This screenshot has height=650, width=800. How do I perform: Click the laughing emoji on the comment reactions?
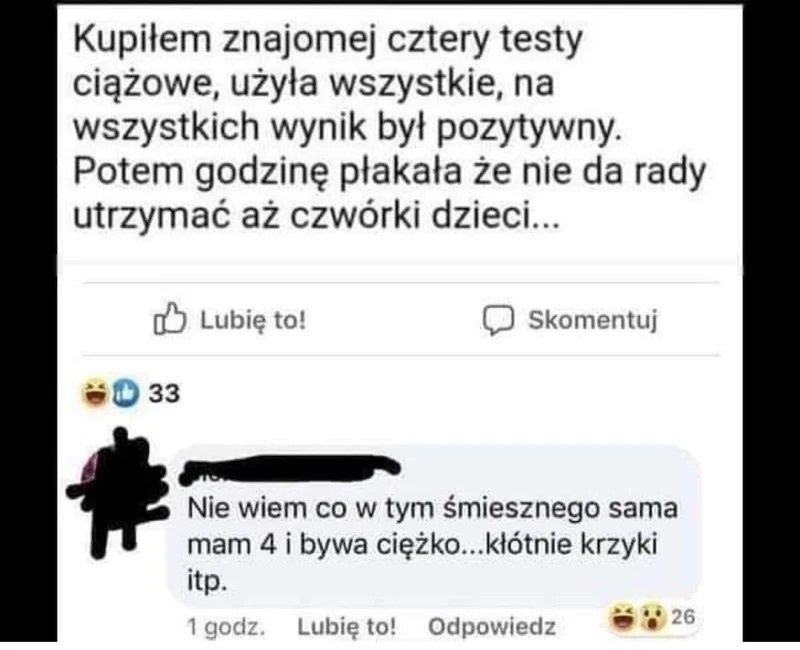pyautogui.click(x=623, y=616)
